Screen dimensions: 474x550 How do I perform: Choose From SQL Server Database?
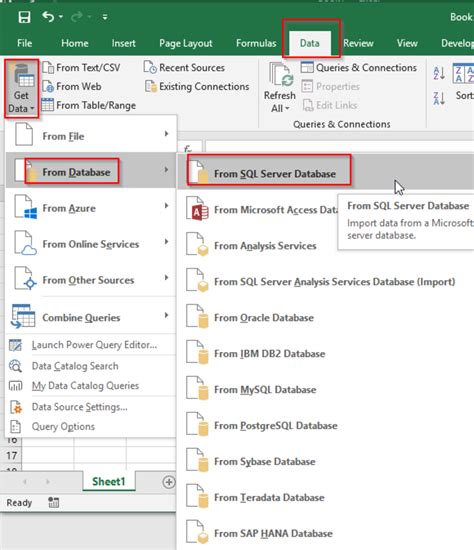click(326, 172)
